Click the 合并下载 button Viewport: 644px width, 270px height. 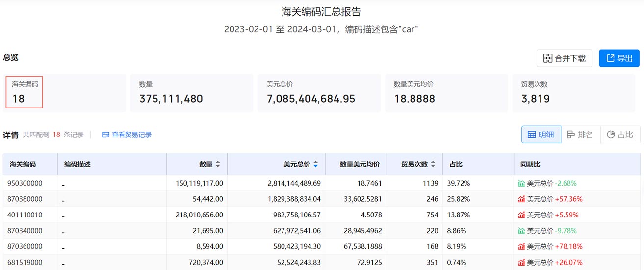[565, 58]
